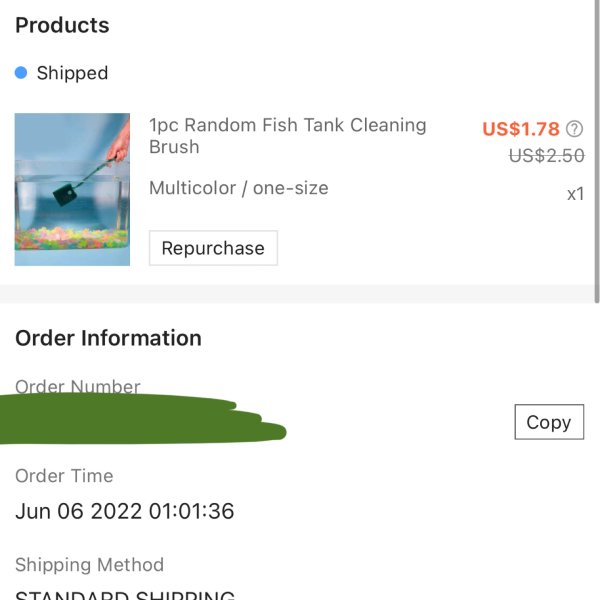Click the x1 quantity label
This screenshot has height=600, width=600.
coord(576,194)
